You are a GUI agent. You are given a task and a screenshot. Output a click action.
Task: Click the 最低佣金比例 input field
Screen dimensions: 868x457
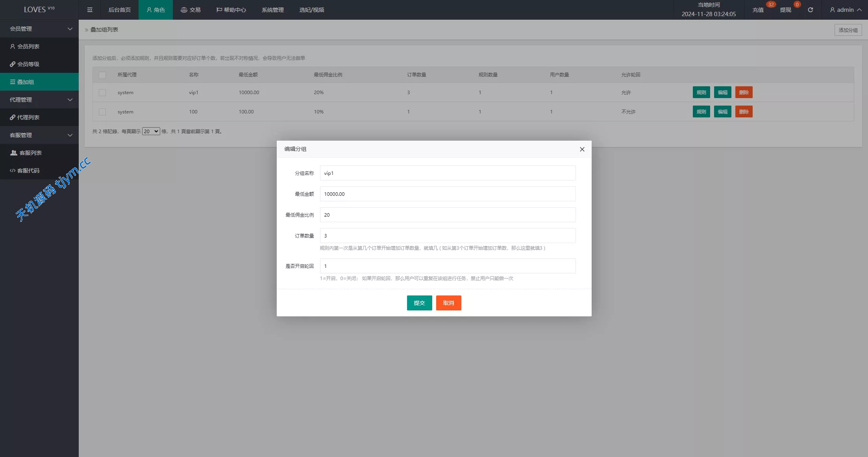(448, 215)
